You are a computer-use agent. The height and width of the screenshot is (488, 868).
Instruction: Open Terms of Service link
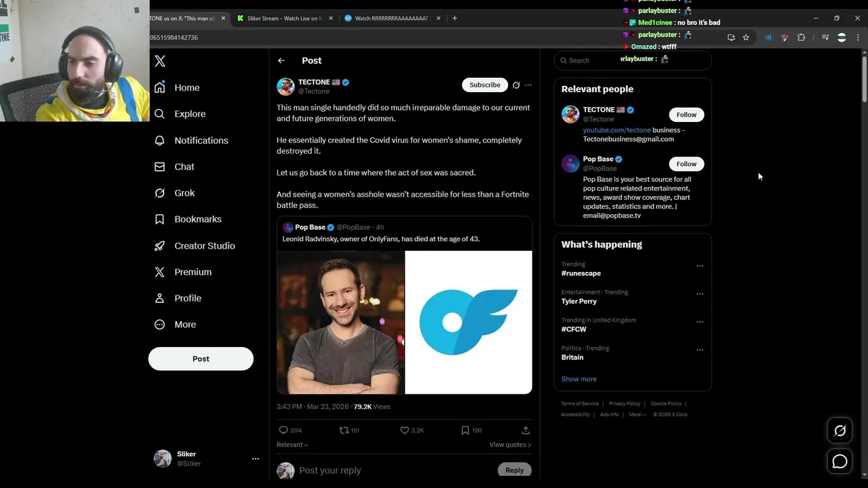(x=580, y=404)
